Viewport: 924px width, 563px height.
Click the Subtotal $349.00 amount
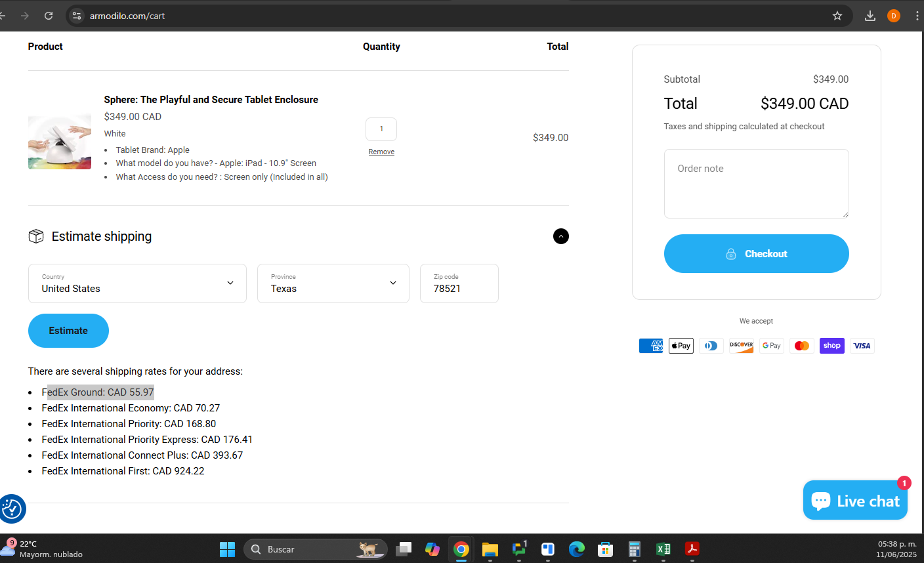pos(831,79)
